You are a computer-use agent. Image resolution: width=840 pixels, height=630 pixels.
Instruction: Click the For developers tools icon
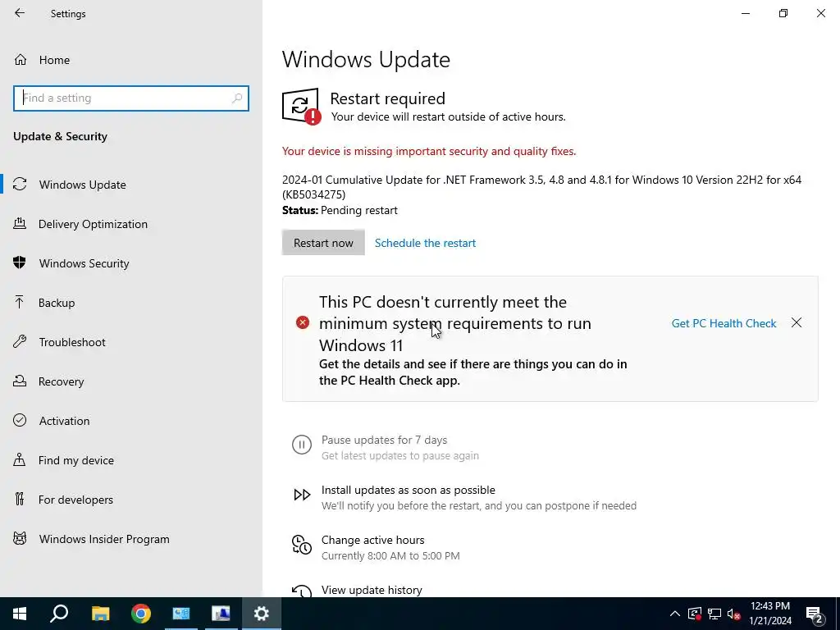pyautogui.click(x=20, y=499)
